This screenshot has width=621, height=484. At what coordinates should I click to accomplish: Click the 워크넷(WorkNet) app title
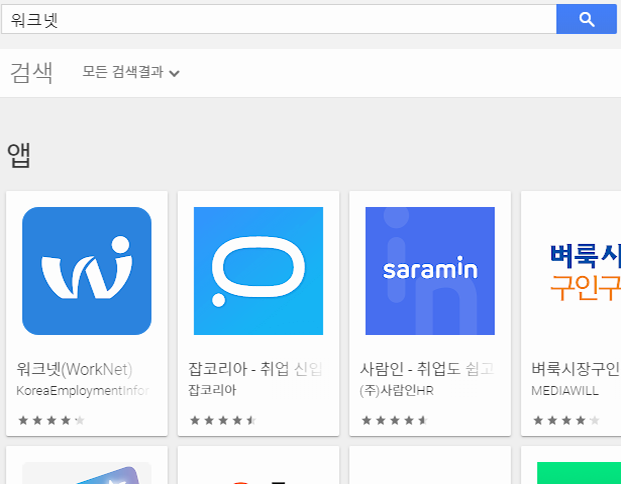74,369
